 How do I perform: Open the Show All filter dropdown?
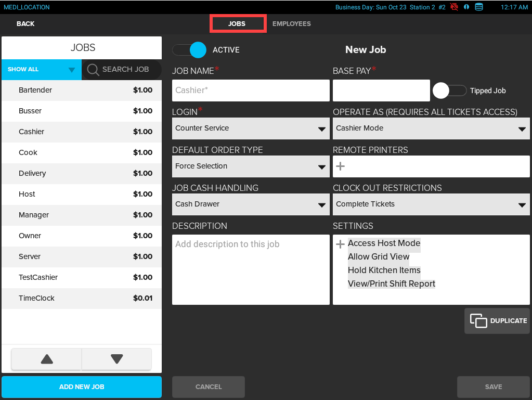pos(41,69)
